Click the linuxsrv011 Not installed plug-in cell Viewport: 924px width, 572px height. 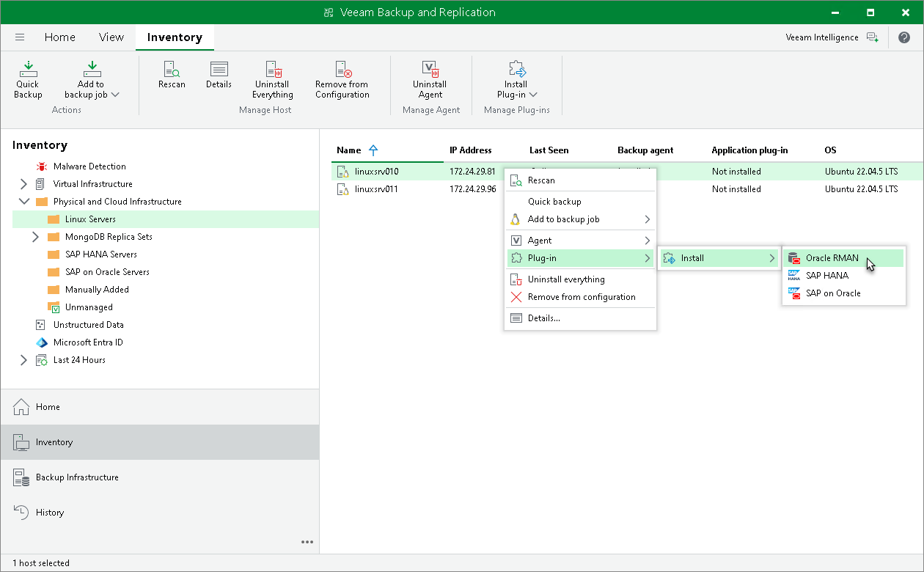736,189
